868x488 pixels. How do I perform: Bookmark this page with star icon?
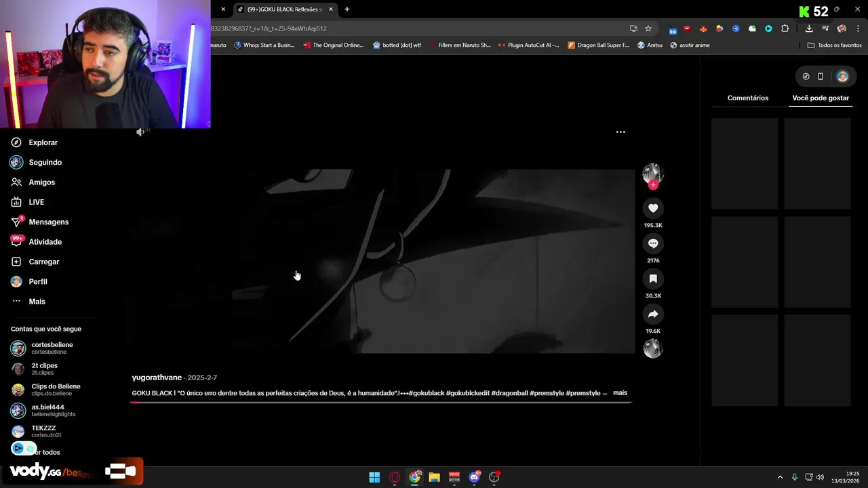648,28
